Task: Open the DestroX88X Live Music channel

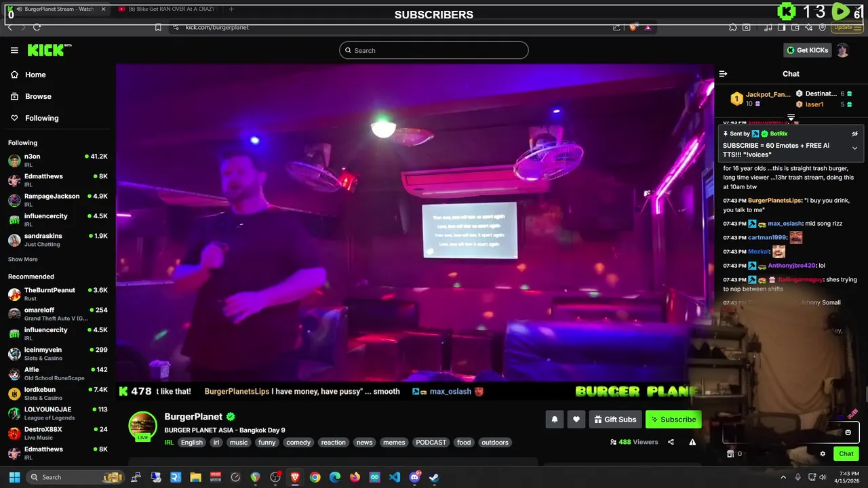Action: pyautogui.click(x=58, y=433)
